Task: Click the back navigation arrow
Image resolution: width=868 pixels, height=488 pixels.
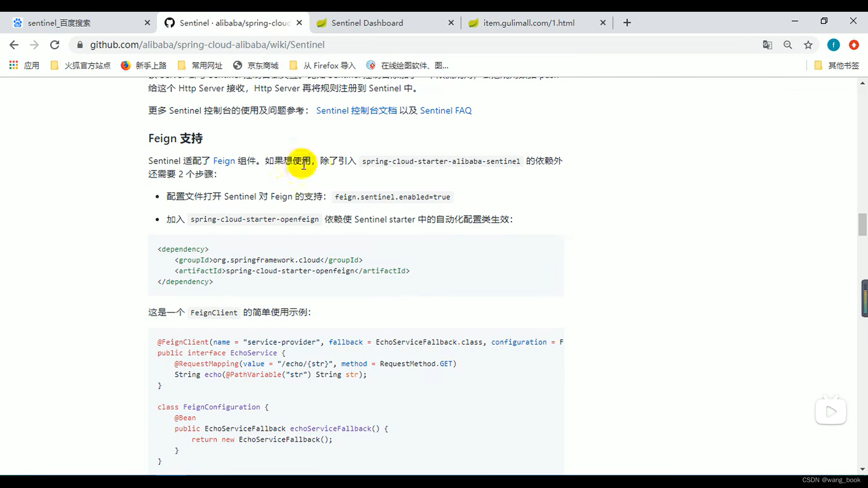Action: pyautogui.click(x=14, y=45)
